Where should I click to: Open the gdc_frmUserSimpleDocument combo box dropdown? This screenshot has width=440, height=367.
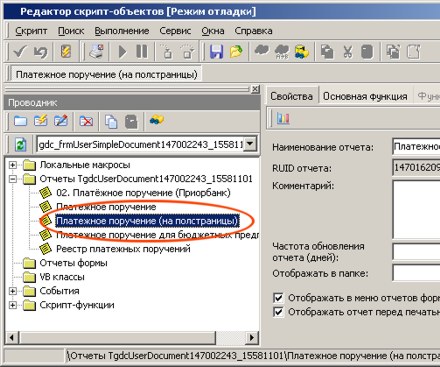250,144
